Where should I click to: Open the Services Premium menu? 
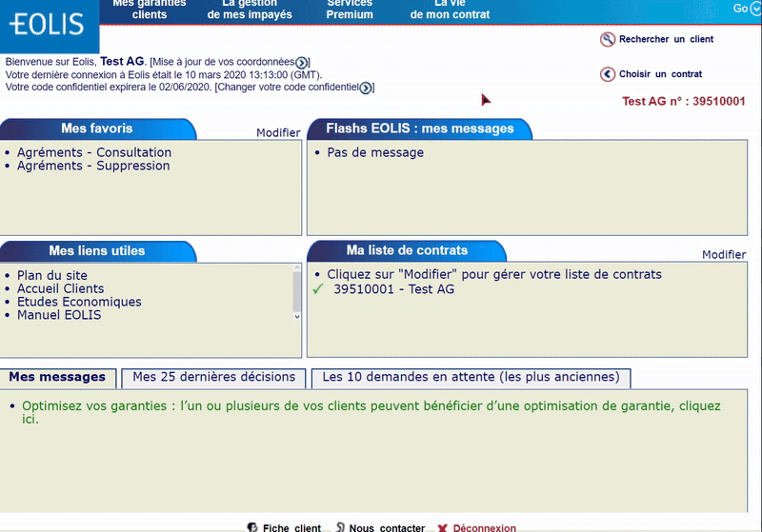pyautogui.click(x=350, y=10)
